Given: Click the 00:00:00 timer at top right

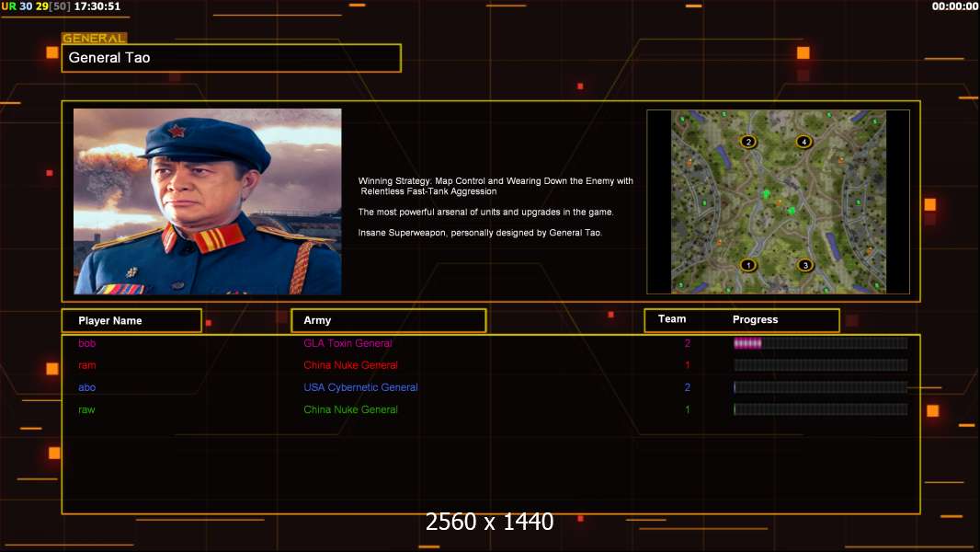Looking at the screenshot, I should pyautogui.click(x=953, y=6).
